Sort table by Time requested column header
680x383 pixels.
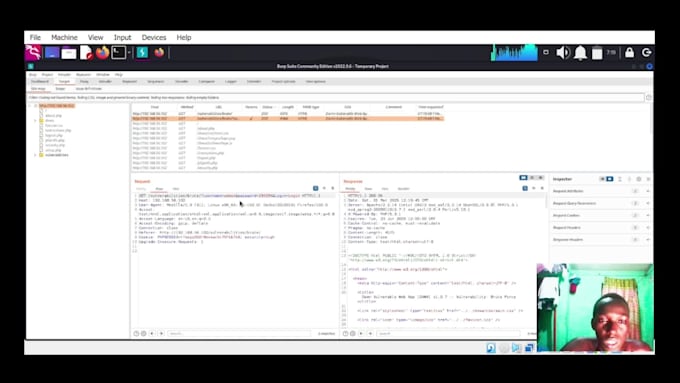tap(431, 107)
